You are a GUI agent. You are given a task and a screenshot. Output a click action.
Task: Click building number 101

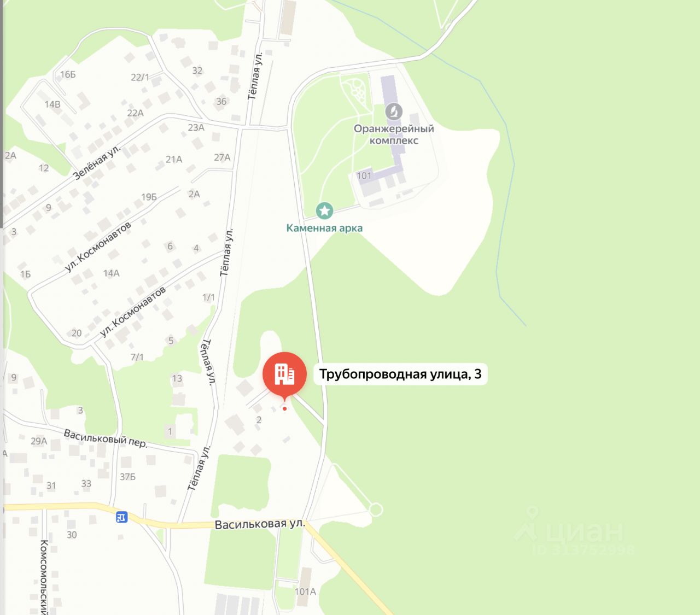tap(364, 175)
